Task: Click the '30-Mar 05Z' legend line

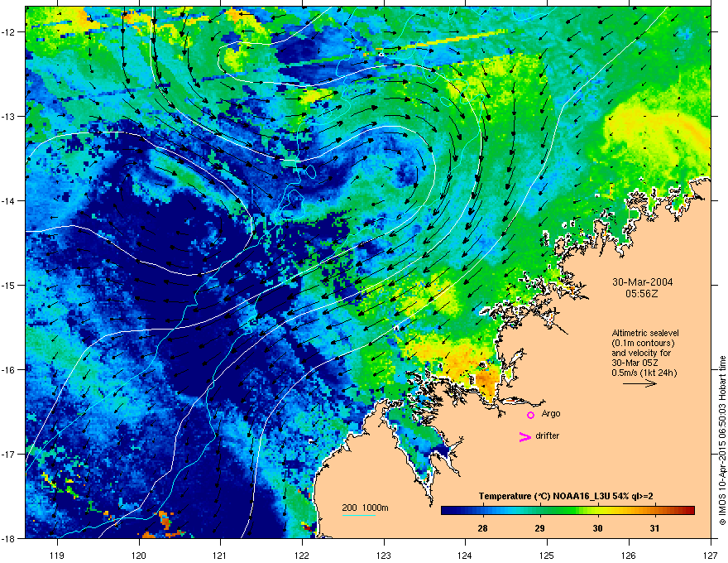Action: (x=635, y=363)
